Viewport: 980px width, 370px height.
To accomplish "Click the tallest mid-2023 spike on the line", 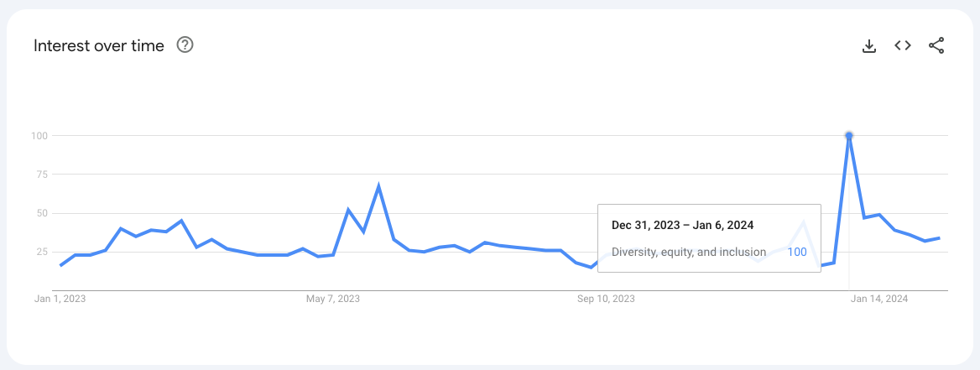I will [x=378, y=185].
